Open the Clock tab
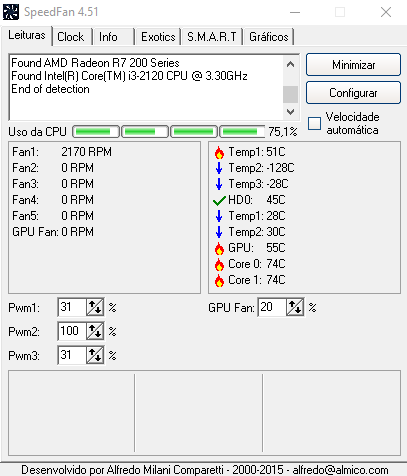407x476 pixels. tap(71, 37)
